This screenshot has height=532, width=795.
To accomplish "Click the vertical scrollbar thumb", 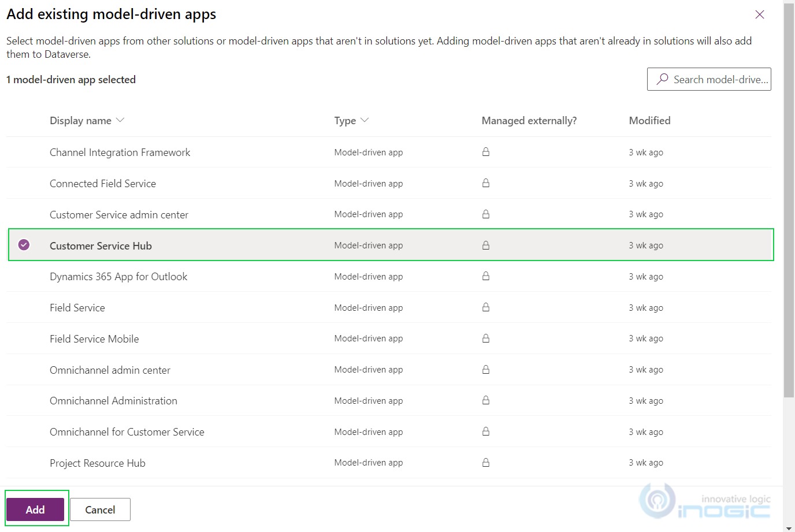I will tap(789, 200).
